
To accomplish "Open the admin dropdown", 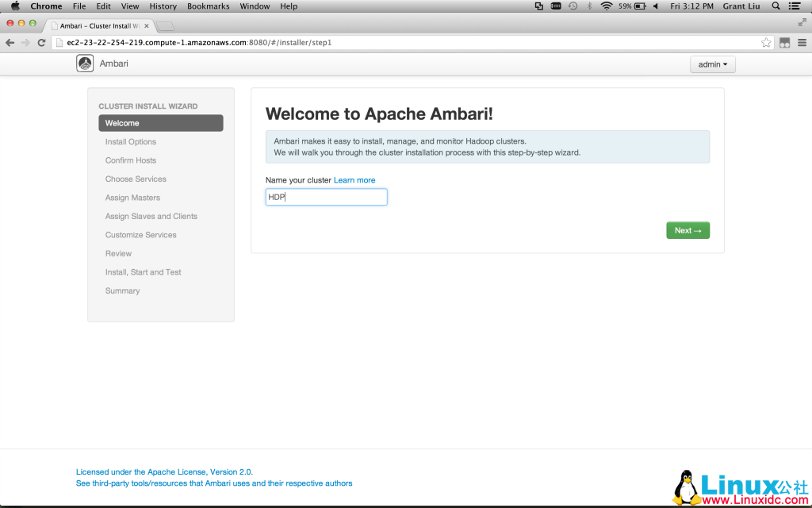I will [x=711, y=63].
